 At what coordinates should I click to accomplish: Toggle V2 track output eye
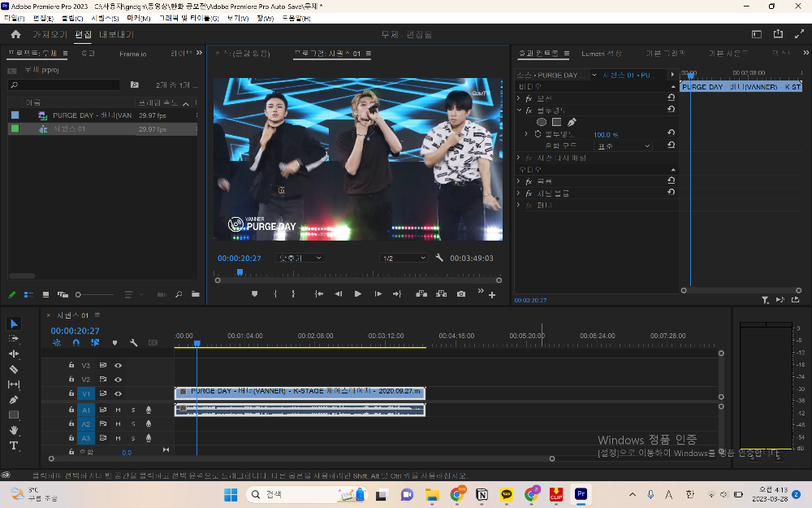coord(118,380)
